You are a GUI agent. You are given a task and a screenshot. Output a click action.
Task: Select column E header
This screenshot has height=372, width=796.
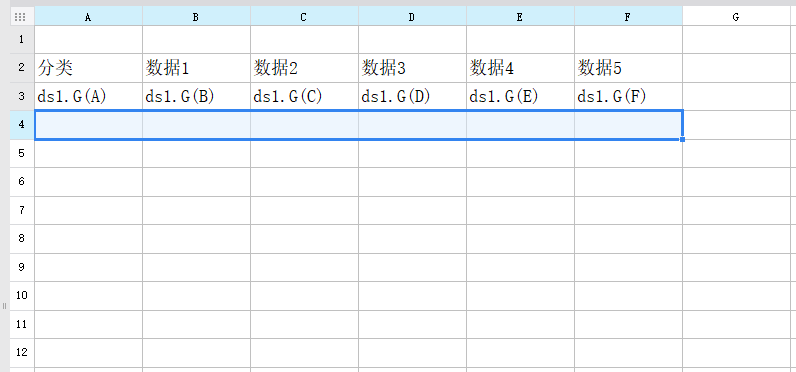tap(520, 17)
